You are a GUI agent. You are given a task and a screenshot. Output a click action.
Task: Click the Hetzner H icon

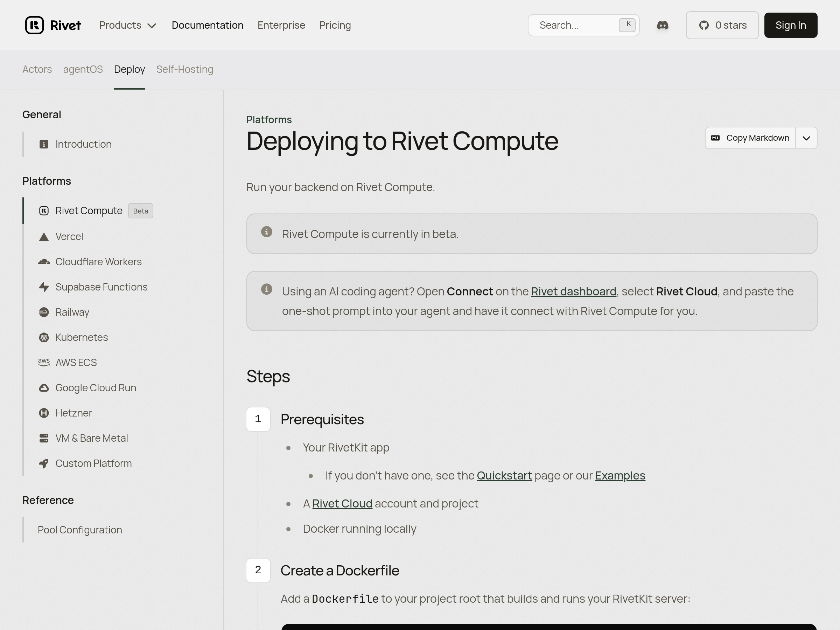[44, 413]
